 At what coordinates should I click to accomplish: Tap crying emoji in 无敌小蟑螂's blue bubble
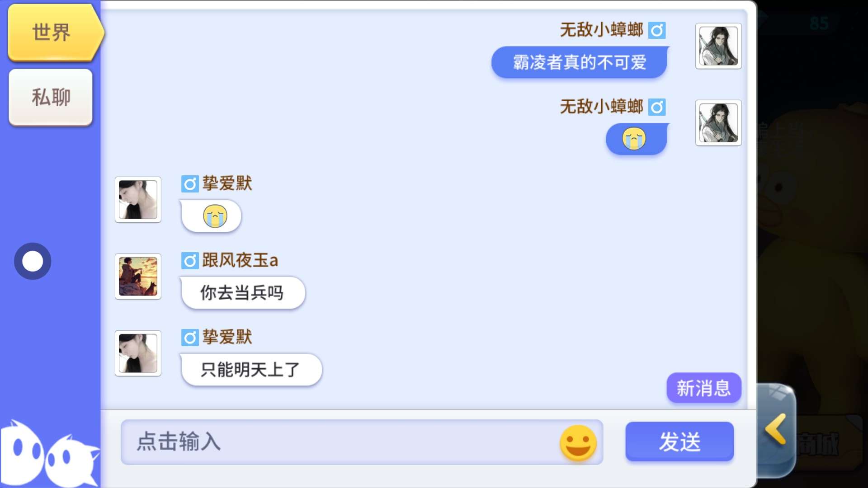click(x=634, y=139)
